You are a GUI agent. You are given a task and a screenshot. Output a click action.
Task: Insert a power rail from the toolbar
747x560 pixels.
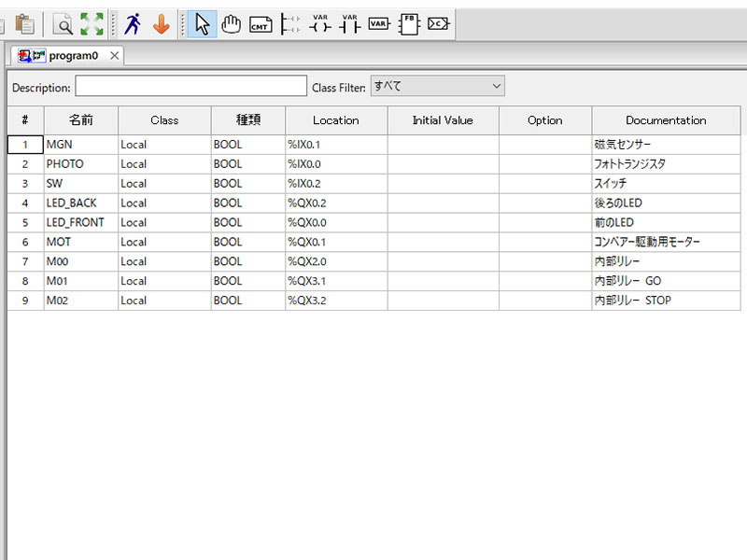pos(290,24)
